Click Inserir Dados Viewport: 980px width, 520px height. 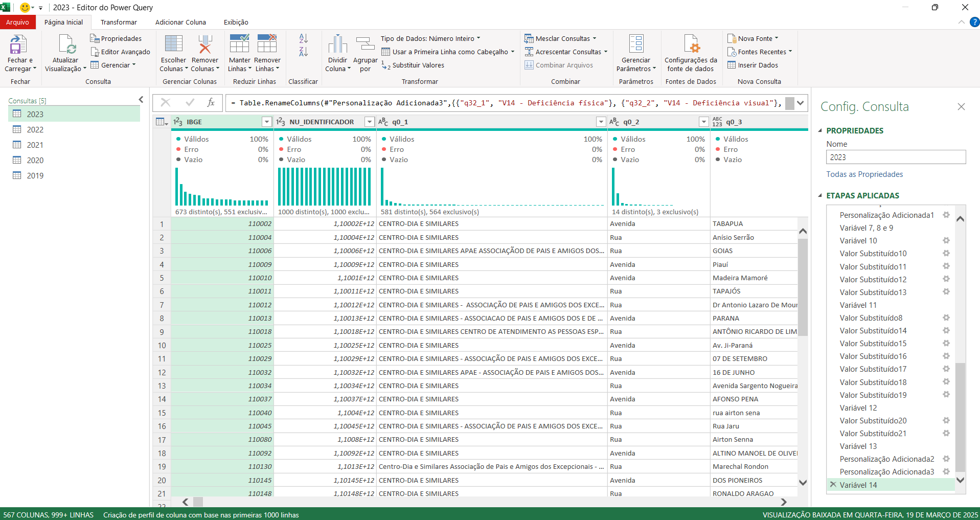pyautogui.click(x=753, y=65)
